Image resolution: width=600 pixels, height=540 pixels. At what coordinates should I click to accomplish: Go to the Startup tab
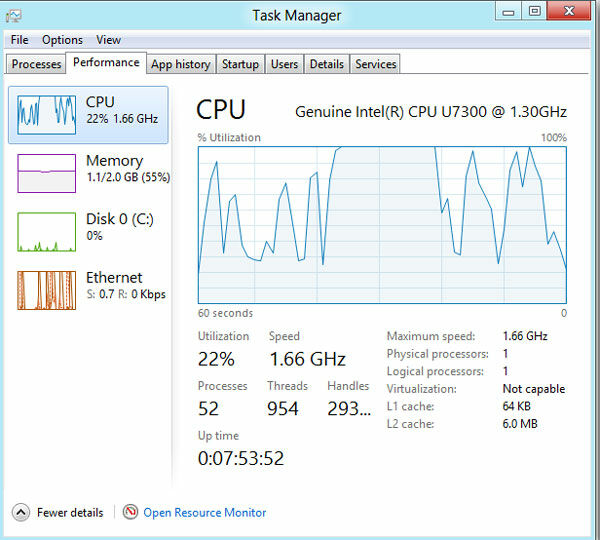click(x=240, y=64)
